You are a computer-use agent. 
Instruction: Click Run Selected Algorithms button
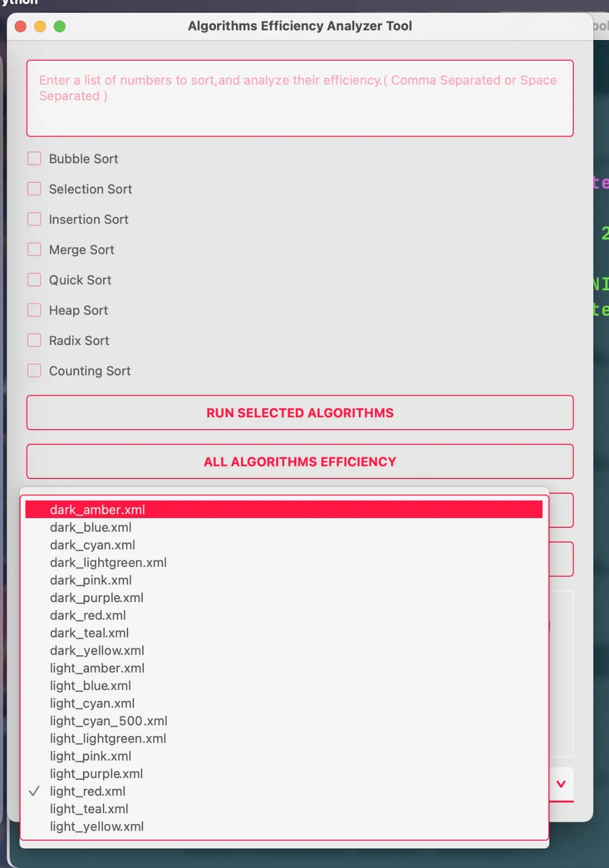pyautogui.click(x=300, y=413)
